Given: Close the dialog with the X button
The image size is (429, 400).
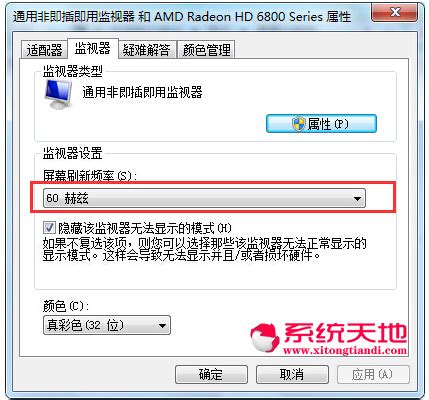Looking at the screenshot, I should (x=395, y=13).
